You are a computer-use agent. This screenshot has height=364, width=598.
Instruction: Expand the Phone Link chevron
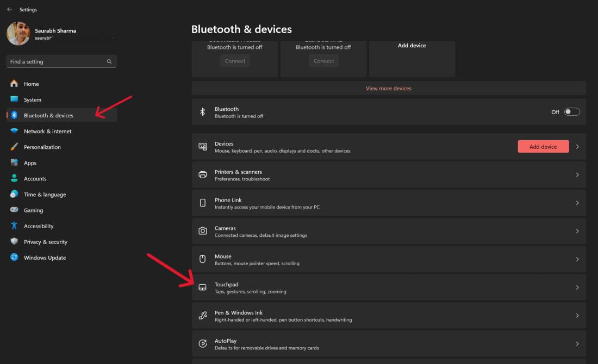click(577, 203)
